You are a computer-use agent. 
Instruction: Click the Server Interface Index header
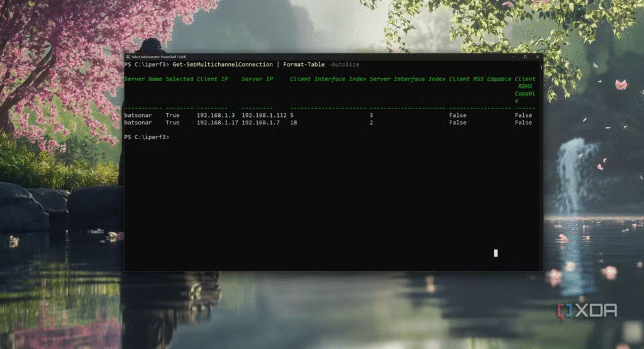(x=407, y=79)
